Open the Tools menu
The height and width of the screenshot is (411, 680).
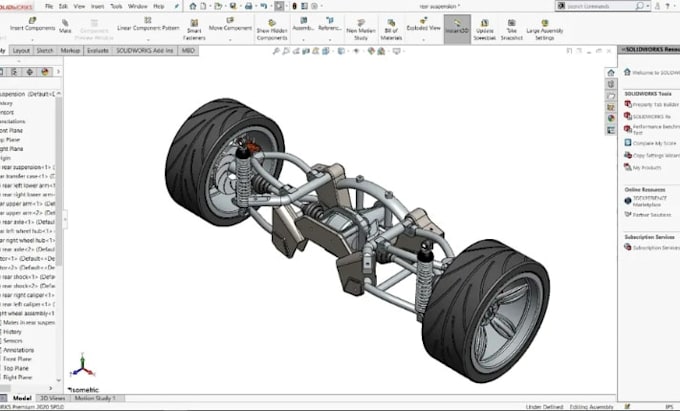click(116, 7)
